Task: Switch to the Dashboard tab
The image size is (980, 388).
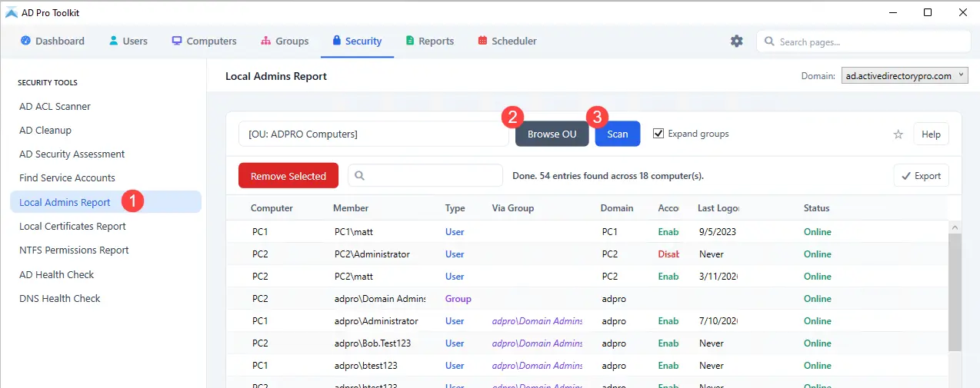Action: (x=52, y=41)
